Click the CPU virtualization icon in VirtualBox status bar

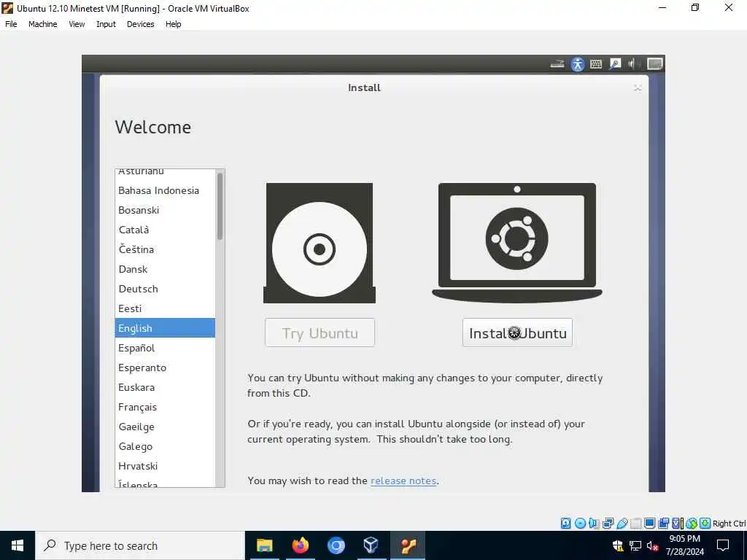coord(678,524)
